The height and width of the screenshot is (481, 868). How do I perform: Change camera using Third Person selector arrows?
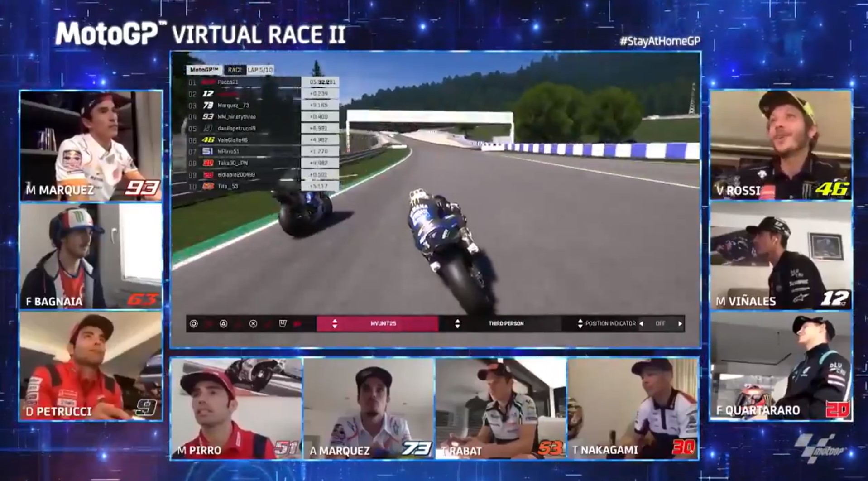(x=457, y=323)
